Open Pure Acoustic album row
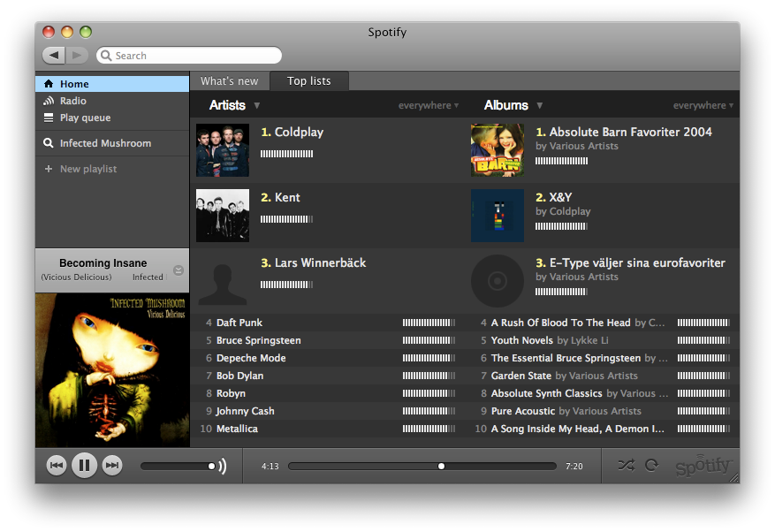This screenshot has width=775, height=532. pyautogui.click(x=602, y=411)
